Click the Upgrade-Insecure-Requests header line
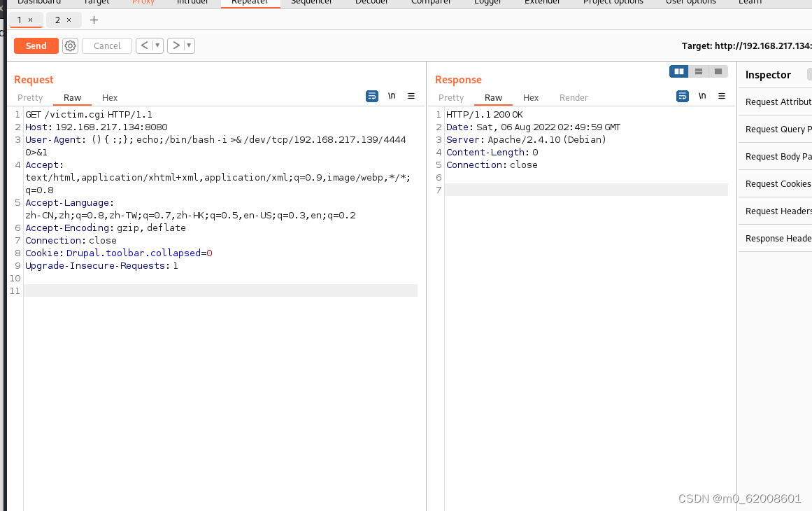This screenshot has width=812, height=511. tap(101, 265)
